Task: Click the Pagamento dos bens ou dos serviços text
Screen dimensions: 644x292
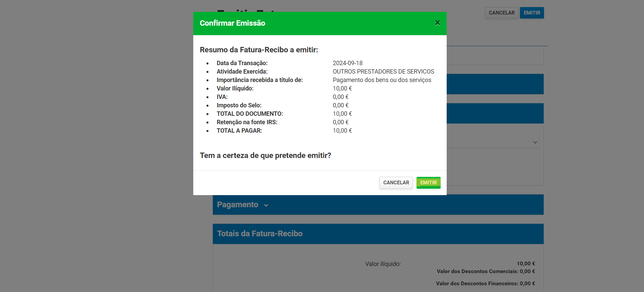Action: 382,80
